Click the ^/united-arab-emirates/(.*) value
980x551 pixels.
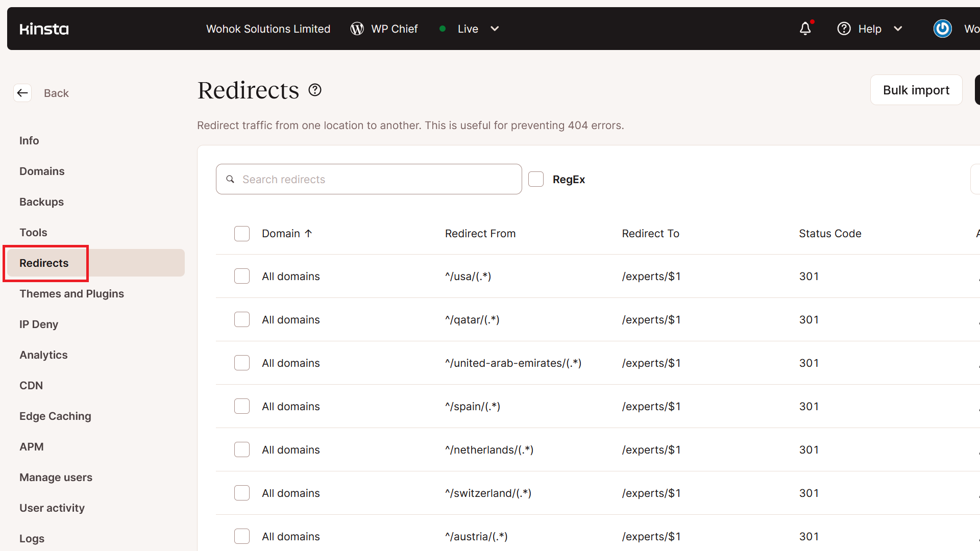(513, 363)
